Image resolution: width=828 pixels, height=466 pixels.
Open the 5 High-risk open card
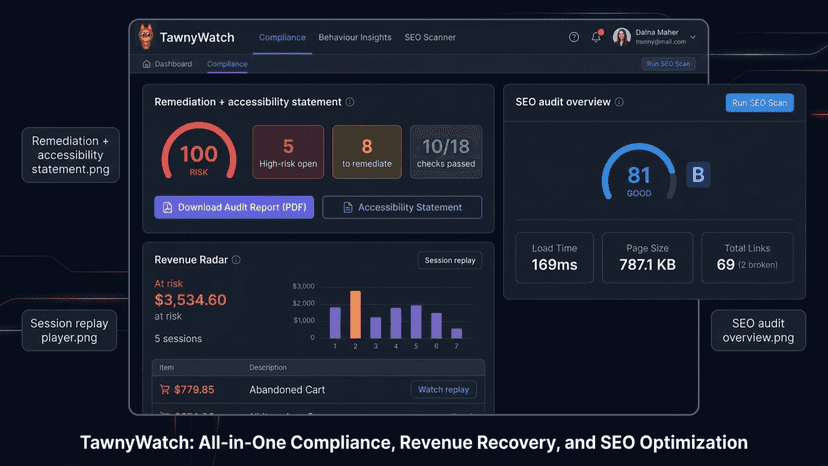pyautogui.click(x=288, y=152)
